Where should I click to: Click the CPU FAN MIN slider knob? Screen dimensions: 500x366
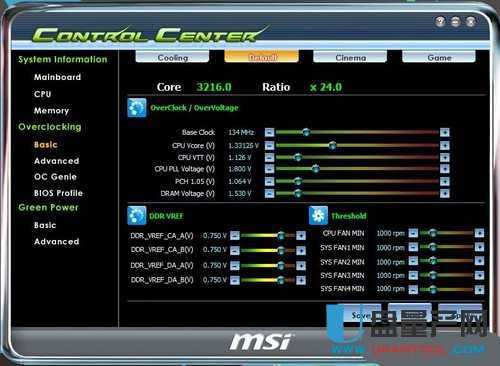click(432, 233)
